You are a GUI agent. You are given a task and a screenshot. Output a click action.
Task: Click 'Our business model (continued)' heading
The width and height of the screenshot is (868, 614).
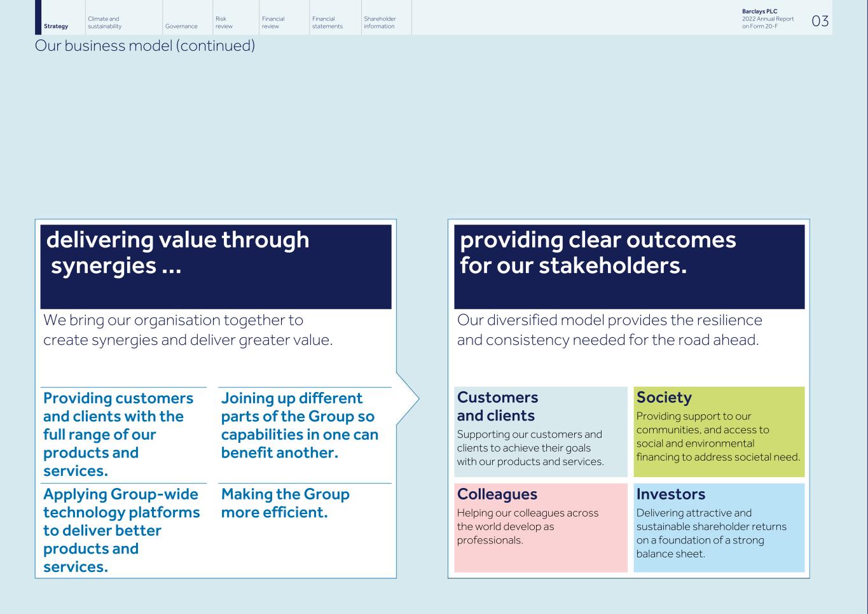[x=145, y=46]
